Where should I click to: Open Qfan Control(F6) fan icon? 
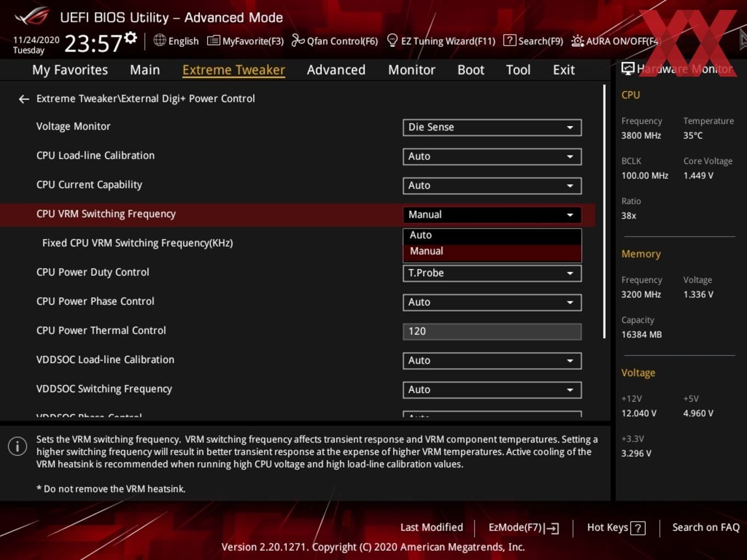(298, 40)
